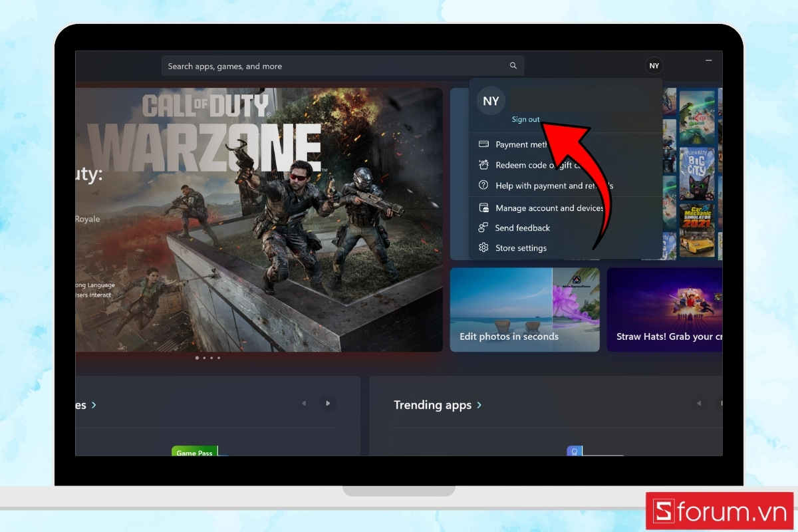
Task: Click the search magnifier icon
Action: pos(513,66)
